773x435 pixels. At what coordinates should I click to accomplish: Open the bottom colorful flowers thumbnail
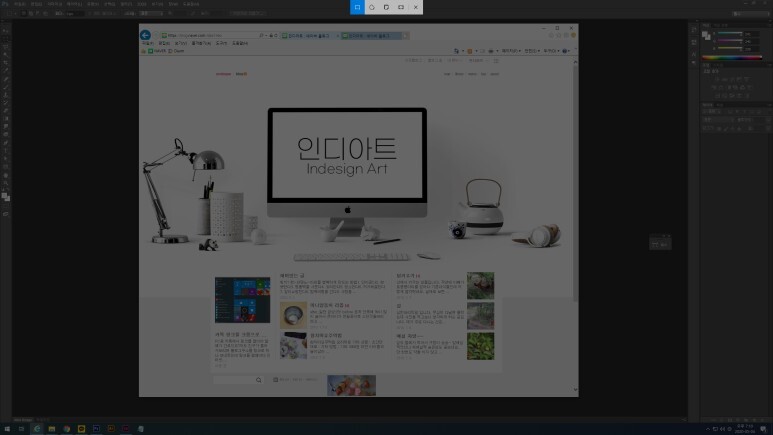click(351, 385)
